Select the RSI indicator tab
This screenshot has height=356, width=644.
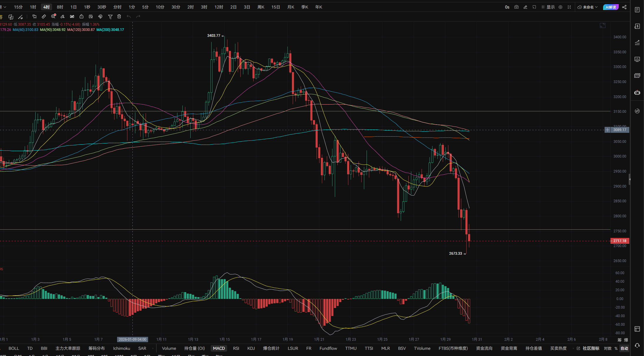click(x=236, y=348)
